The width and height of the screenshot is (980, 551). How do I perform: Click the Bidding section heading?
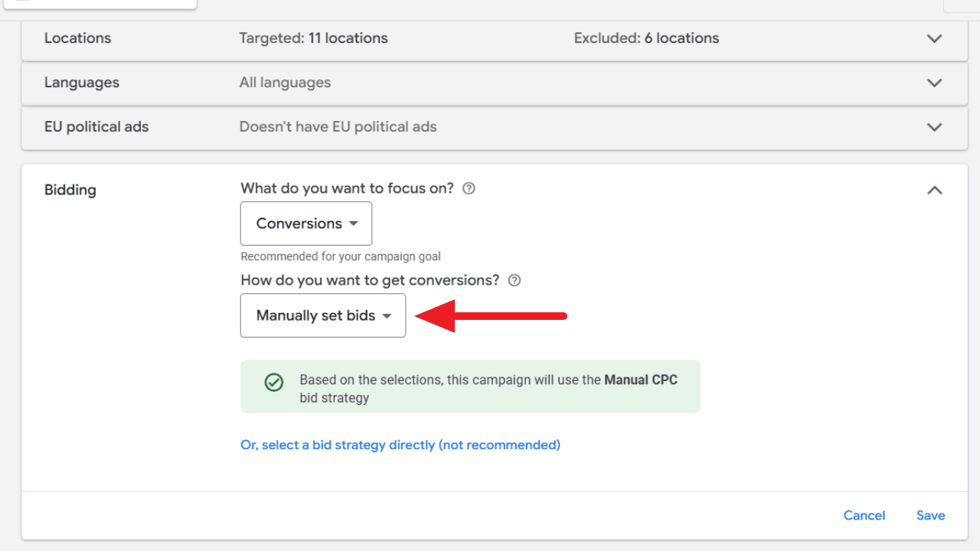(70, 190)
